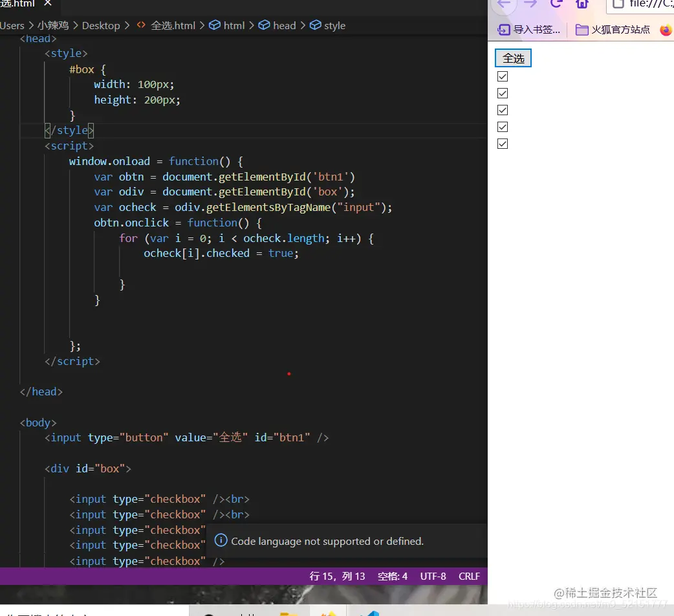Click the window.onload assignment line
Viewport: 674px width, 616px height.
156,162
